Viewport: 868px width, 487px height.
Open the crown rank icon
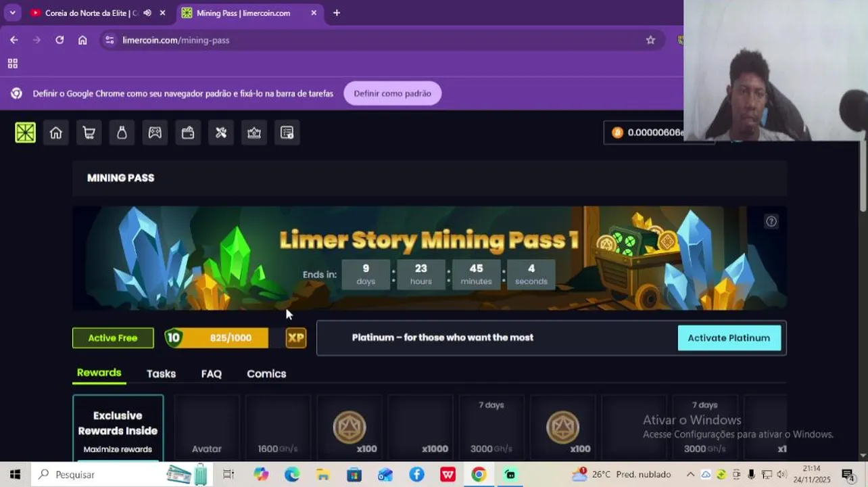(x=254, y=133)
